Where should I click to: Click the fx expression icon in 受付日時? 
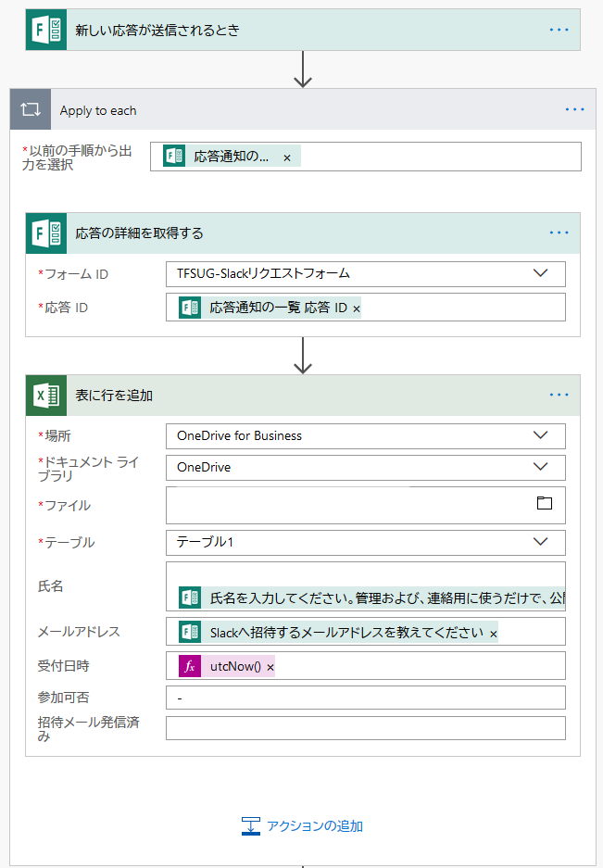tap(190, 666)
